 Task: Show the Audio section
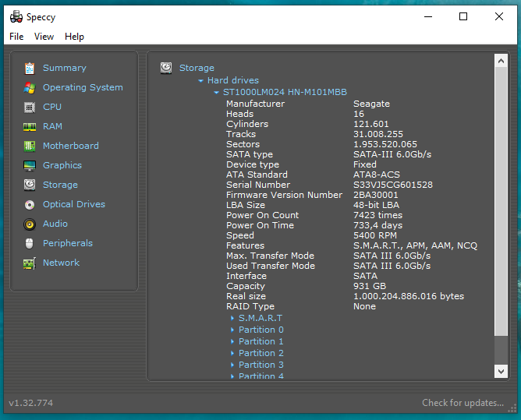pyautogui.click(x=55, y=224)
